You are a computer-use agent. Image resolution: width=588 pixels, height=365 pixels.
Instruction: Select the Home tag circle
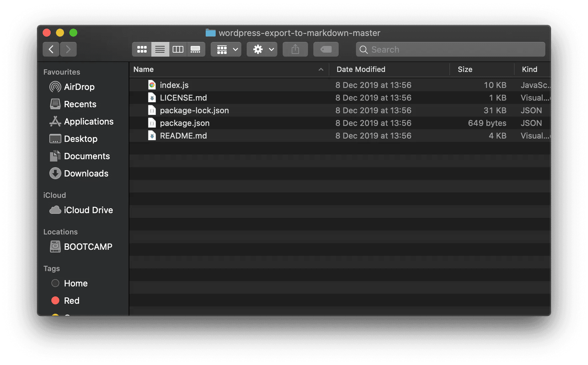[55, 283]
